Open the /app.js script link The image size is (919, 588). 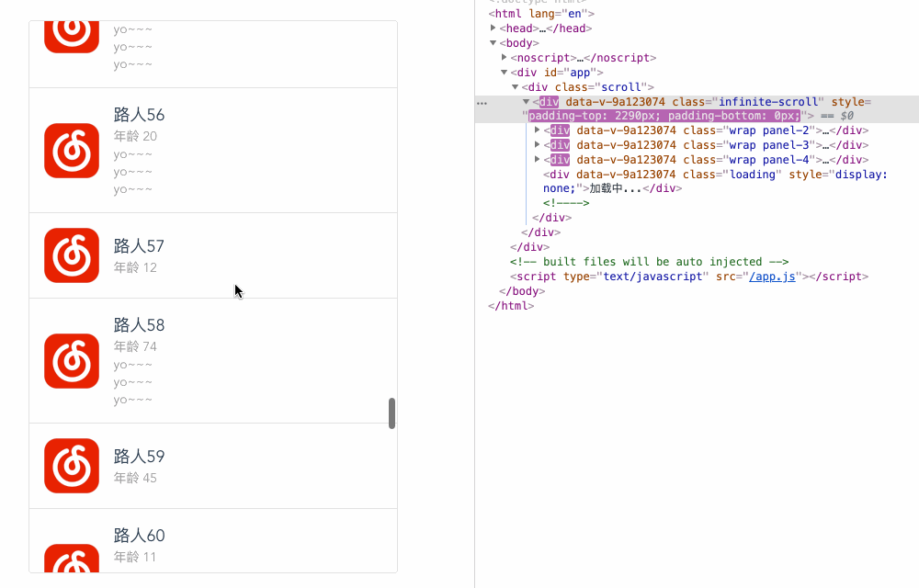tap(772, 277)
